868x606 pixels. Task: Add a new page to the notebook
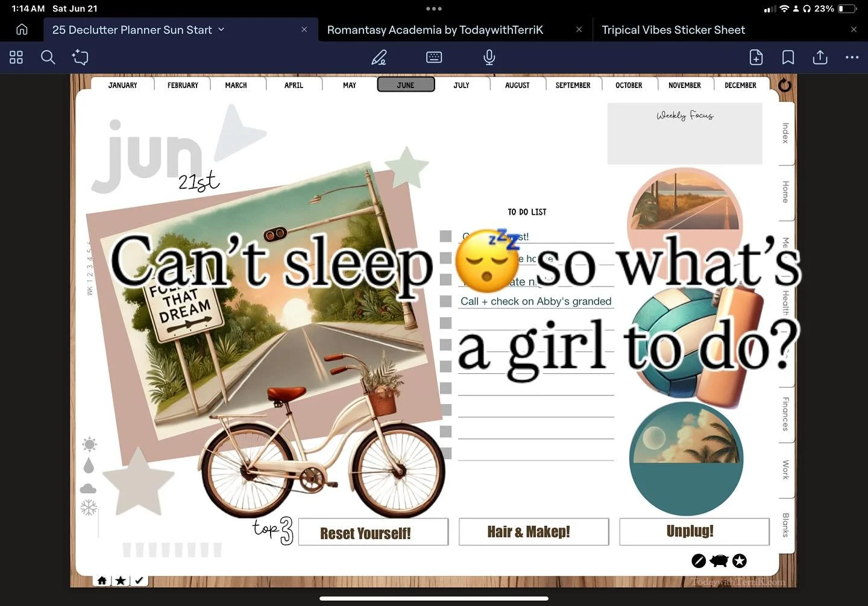(x=756, y=57)
